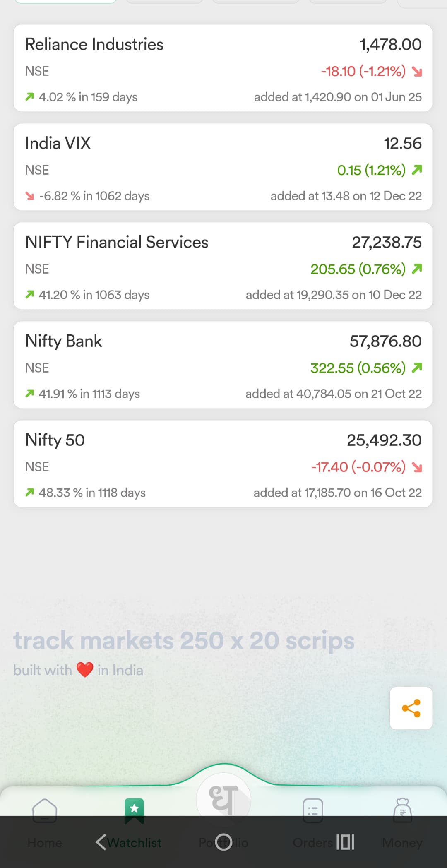The image size is (447, 868).
Task: Tap the red heart emoji in footer
Action: click(x=85, y=670)
